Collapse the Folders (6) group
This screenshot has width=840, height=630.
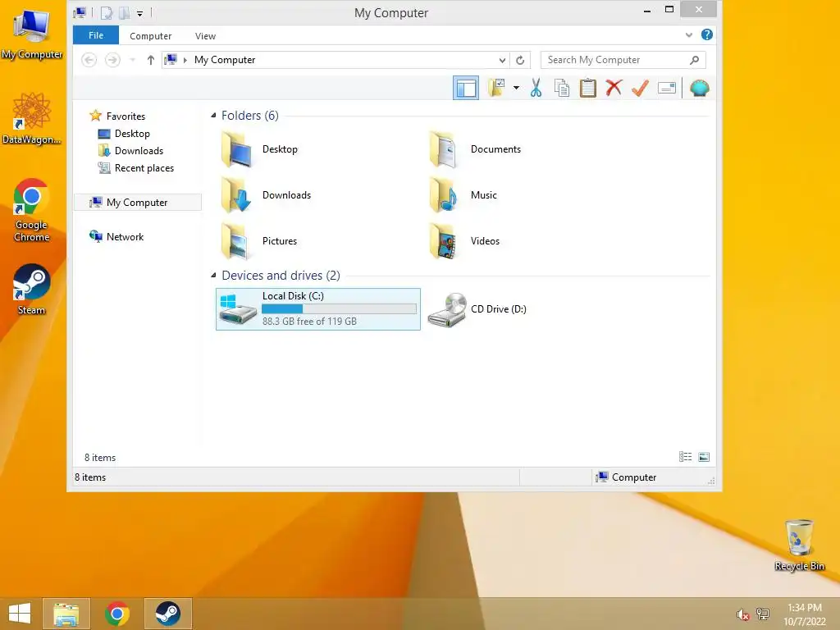click(213, 115)
